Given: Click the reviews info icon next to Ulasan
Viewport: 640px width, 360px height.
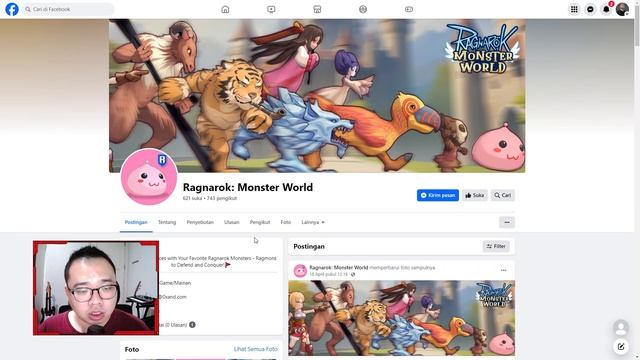Looking at the screenshot, I should pos(192,324).
